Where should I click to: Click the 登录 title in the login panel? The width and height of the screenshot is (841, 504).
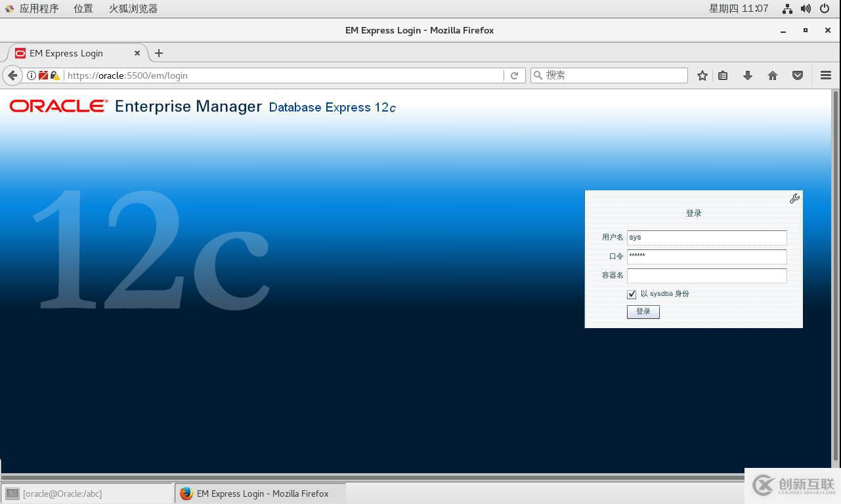pos(694,213)
